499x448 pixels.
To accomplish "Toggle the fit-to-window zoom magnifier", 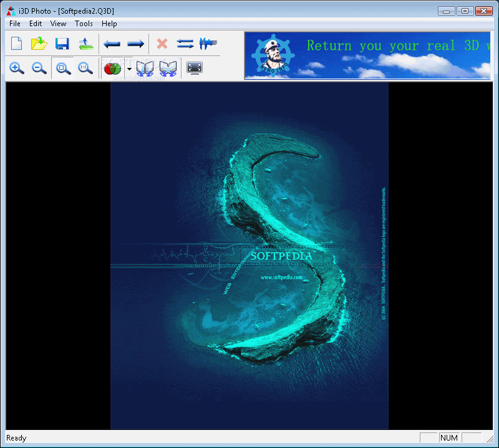I will point(63,68).
